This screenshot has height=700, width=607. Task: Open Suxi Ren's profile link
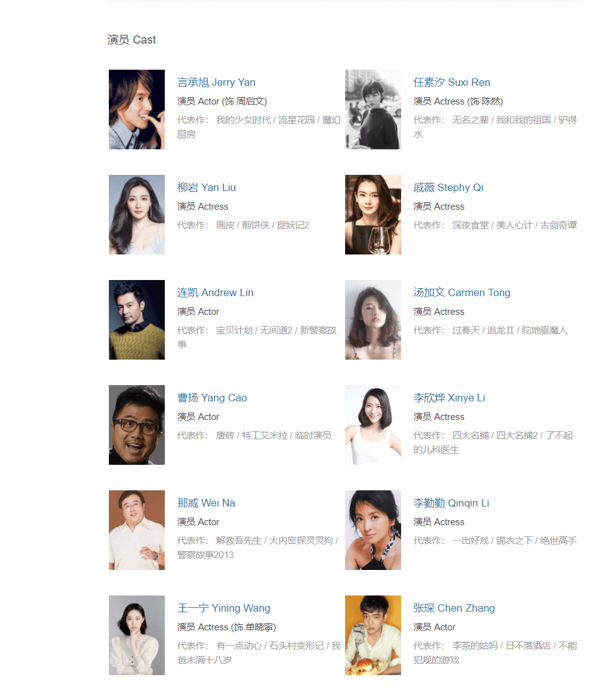452,83
